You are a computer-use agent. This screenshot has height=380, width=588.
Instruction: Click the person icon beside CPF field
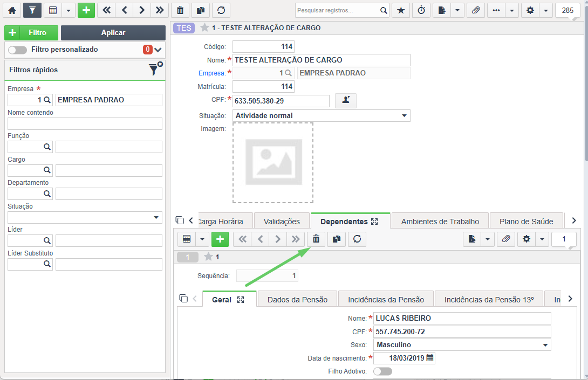(346, 100)
